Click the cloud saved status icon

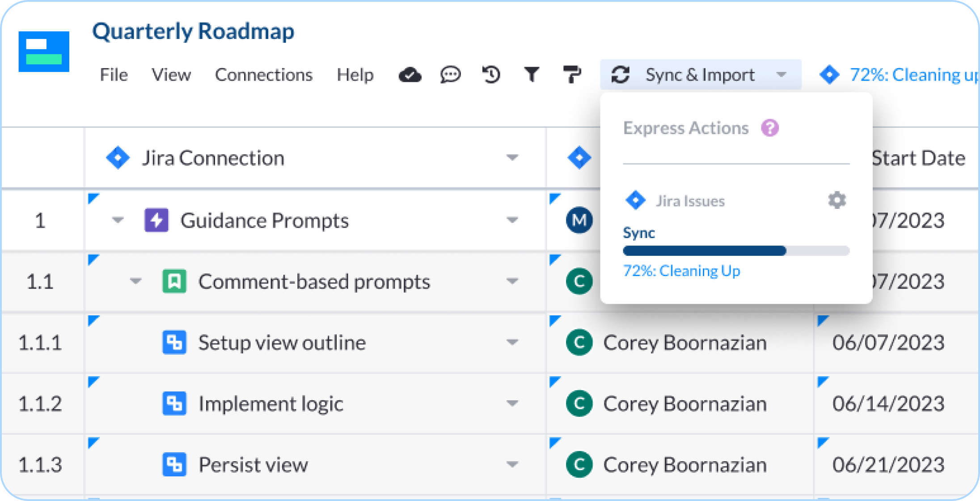(410, 75)
